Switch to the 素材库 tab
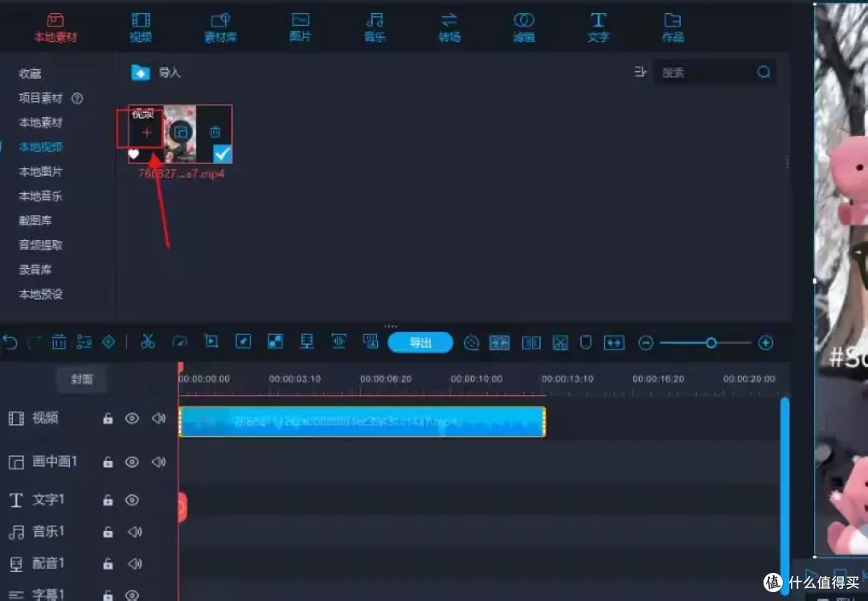Viewport: 868px width, 601px height. (x=220, y=27)
